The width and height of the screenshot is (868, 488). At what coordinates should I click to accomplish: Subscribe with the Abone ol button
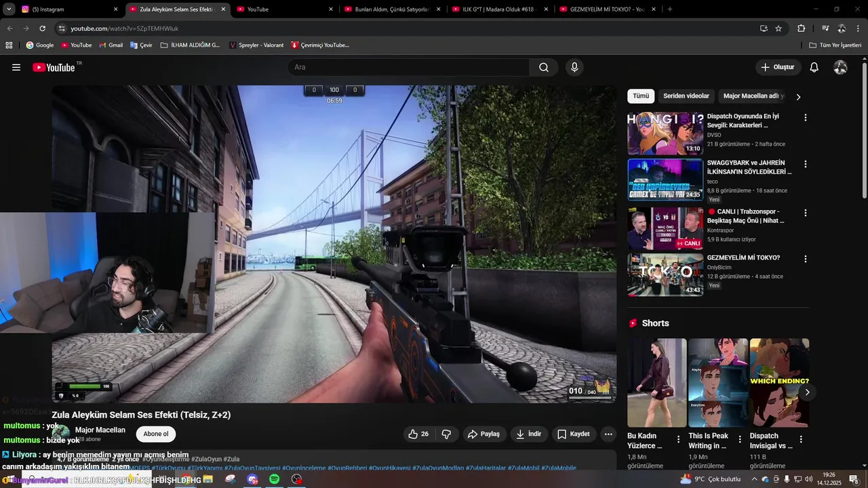156,434
